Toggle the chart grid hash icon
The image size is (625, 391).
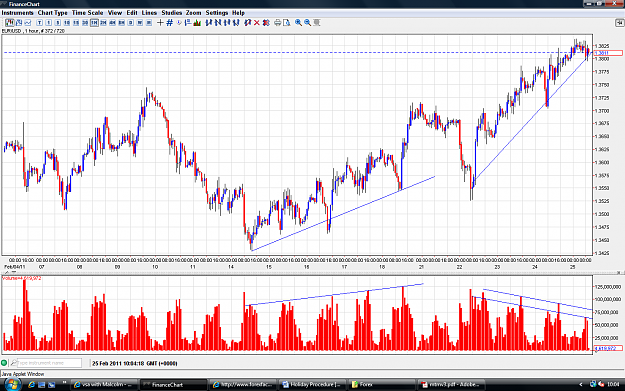170,23
